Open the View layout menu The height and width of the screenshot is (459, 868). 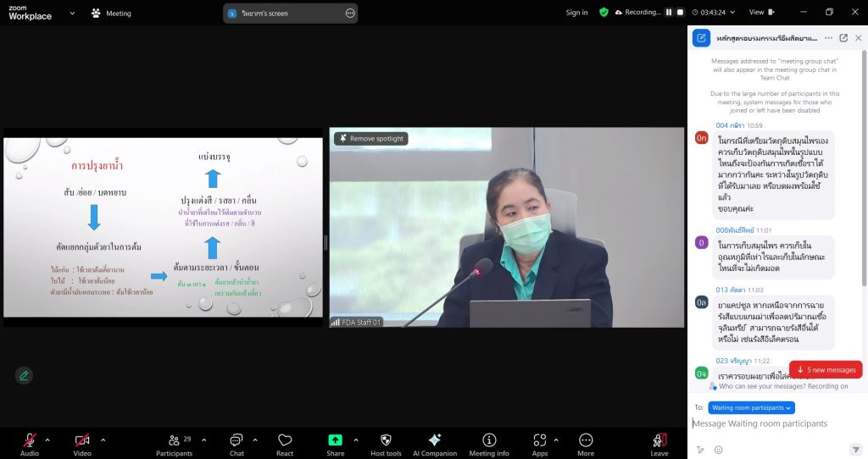760,13
